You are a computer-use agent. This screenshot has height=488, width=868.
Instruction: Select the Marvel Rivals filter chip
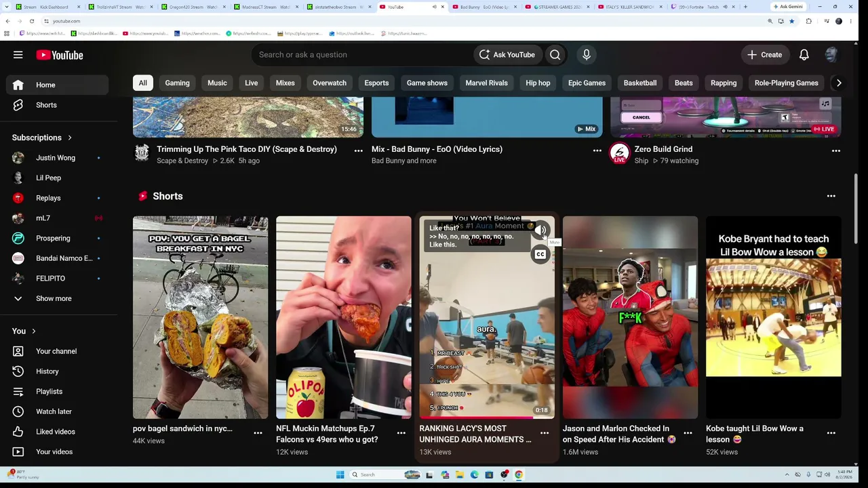click(x=486, y=83)
